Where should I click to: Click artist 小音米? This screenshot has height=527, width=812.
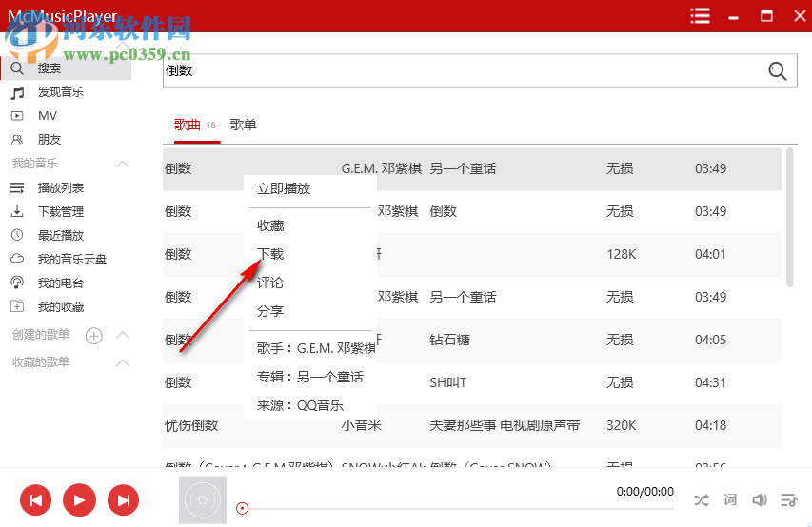pos(362,425)
